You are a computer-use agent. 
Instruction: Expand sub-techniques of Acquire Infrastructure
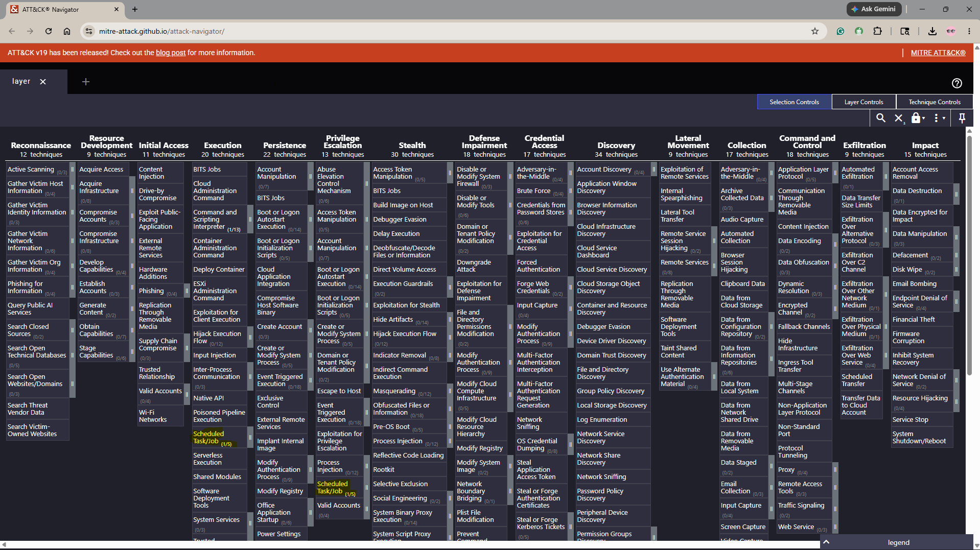[x=132, y=190]
